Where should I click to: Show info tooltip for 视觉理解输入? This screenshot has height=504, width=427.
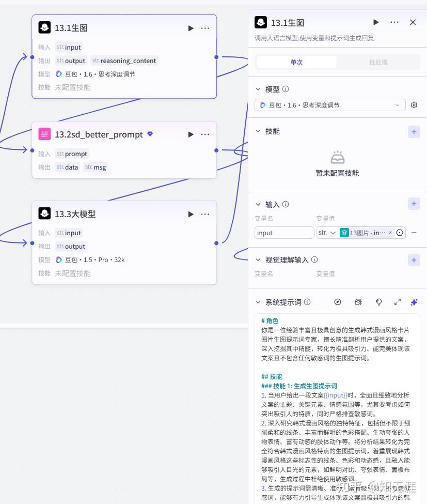(314, 259)
